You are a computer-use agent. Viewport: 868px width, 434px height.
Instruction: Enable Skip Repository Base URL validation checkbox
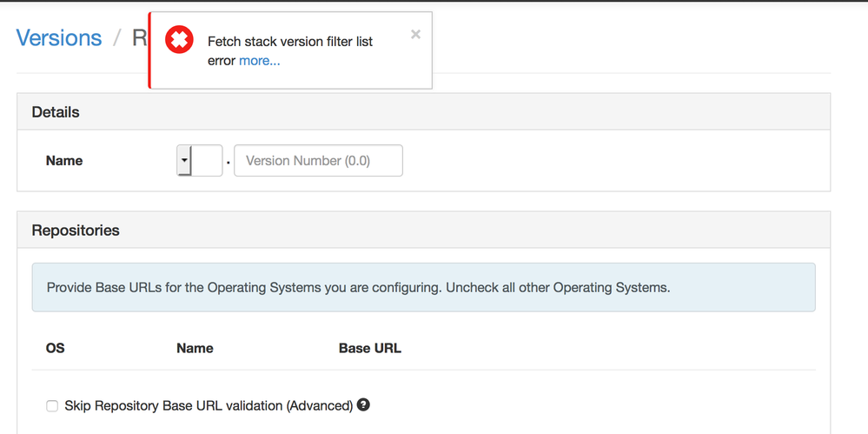pyautogui.click(x=52, y=405)
